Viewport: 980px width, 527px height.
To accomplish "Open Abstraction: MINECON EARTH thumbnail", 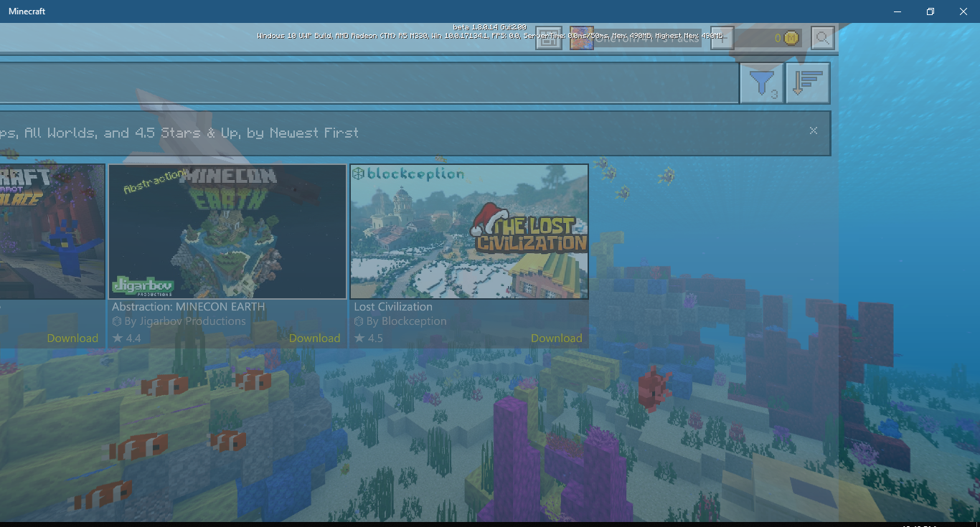I will coord(227,232).
